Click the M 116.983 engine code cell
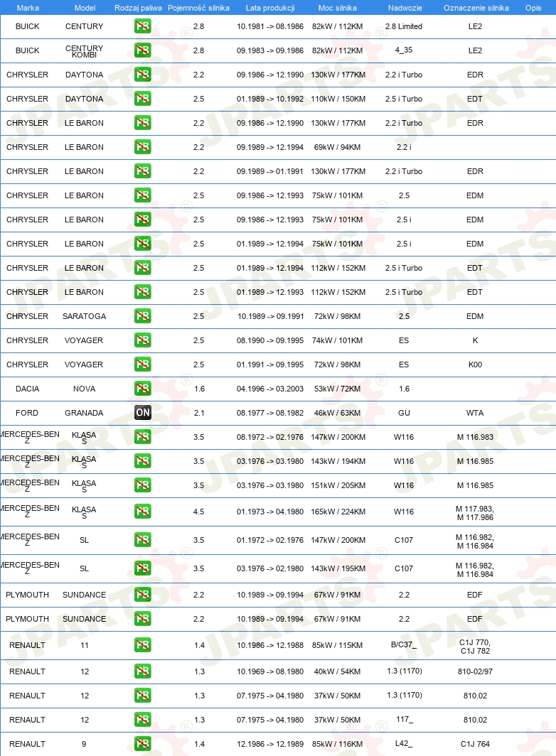556x756 pixels. tap(475, 437)
